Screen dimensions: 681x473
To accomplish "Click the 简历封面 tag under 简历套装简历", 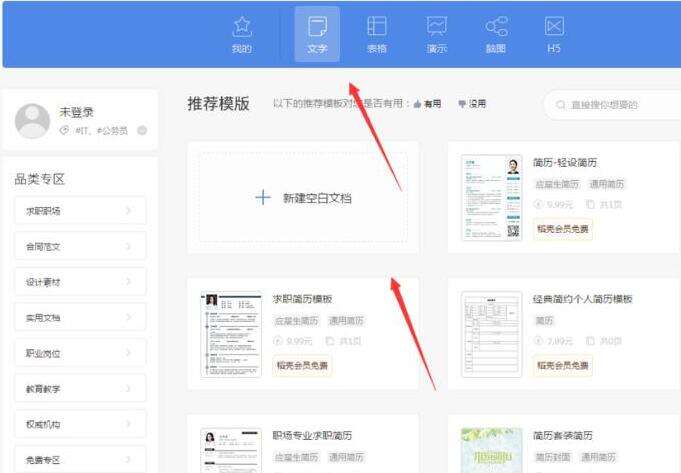I will click(553, 457).
